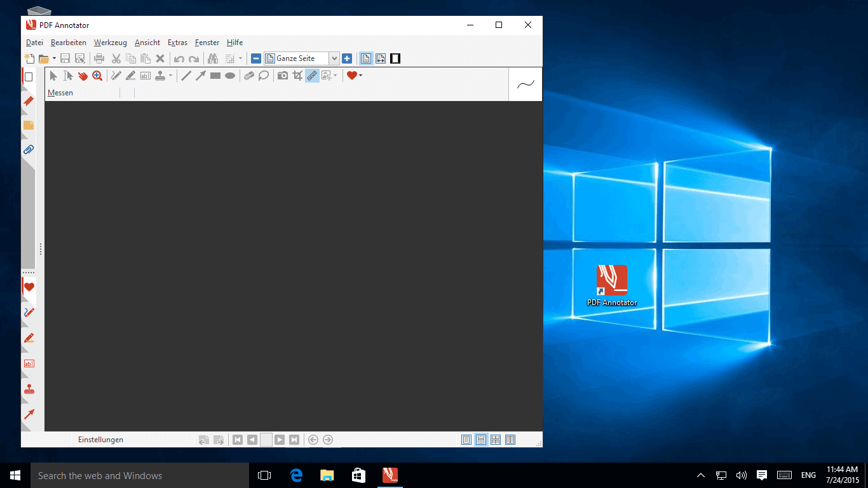Click the Cut scissors icon
This screenshot has width=868, height=488.
[x=116, y=58]
